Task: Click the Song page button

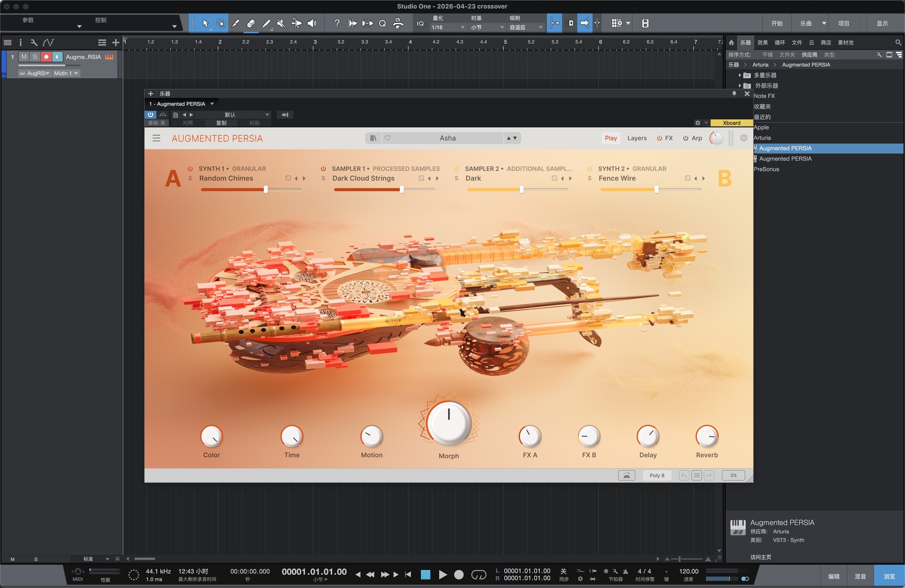Action: pos(806,23)
